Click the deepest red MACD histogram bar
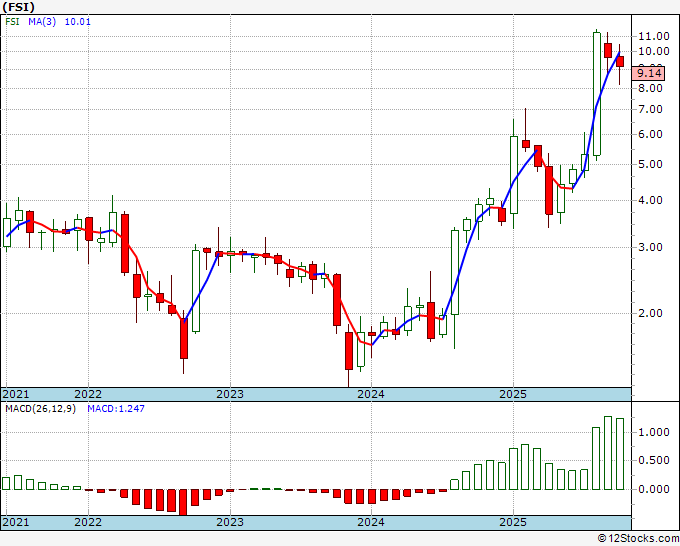Screen dimensions: 680x546 [183, 502]
